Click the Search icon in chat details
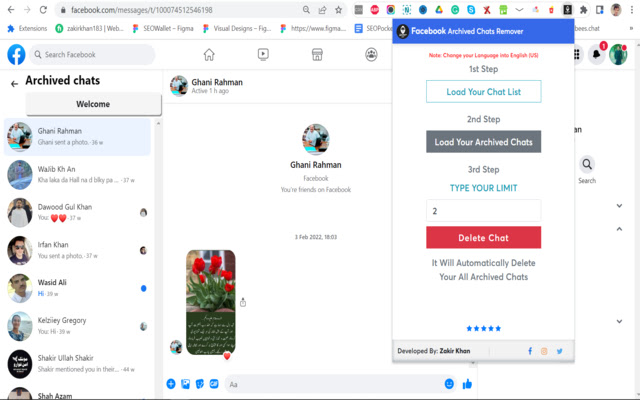The image size is (640, 400). [587, 164]
